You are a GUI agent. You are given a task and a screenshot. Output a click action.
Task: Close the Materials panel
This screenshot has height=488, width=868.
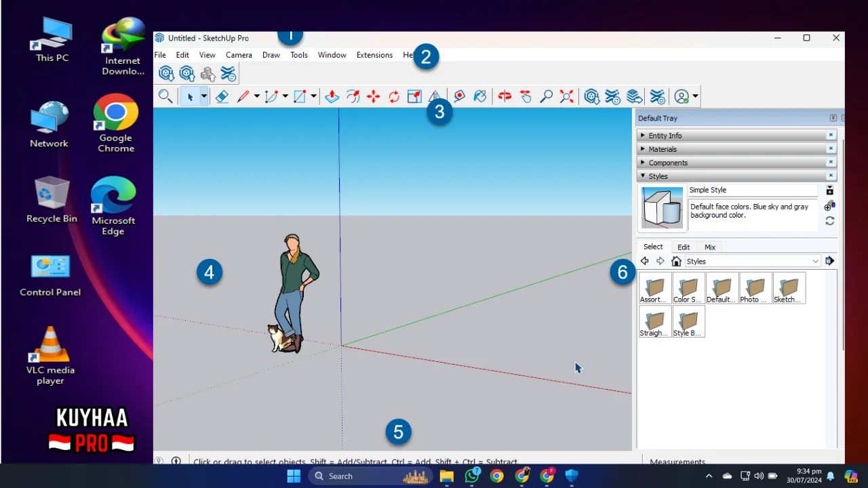[x=830, y=149]
